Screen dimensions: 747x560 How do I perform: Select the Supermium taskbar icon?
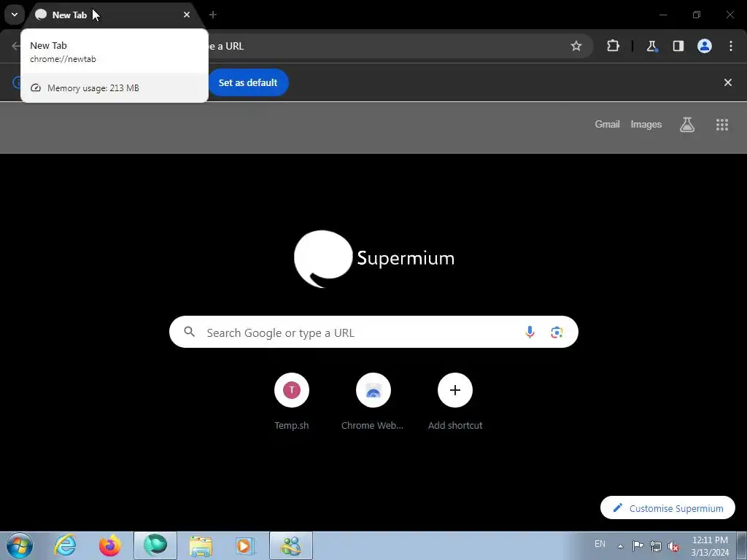pos(155,545)
